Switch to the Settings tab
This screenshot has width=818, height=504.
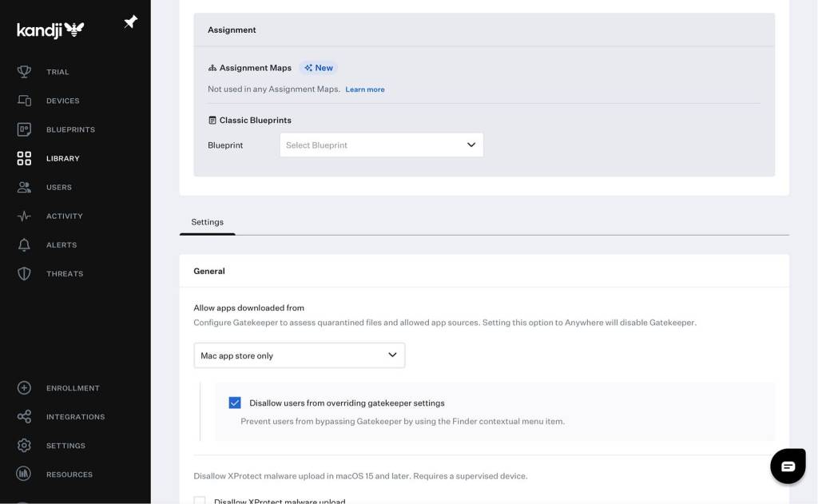pos(207,222)
